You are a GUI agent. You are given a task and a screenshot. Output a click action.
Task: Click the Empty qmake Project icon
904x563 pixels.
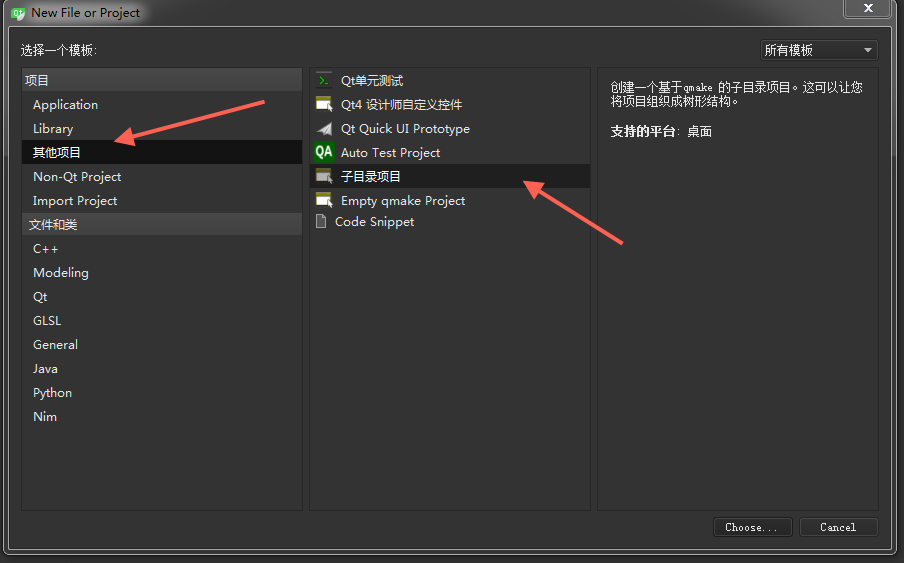pyautogui.click(x=324, y=201)
